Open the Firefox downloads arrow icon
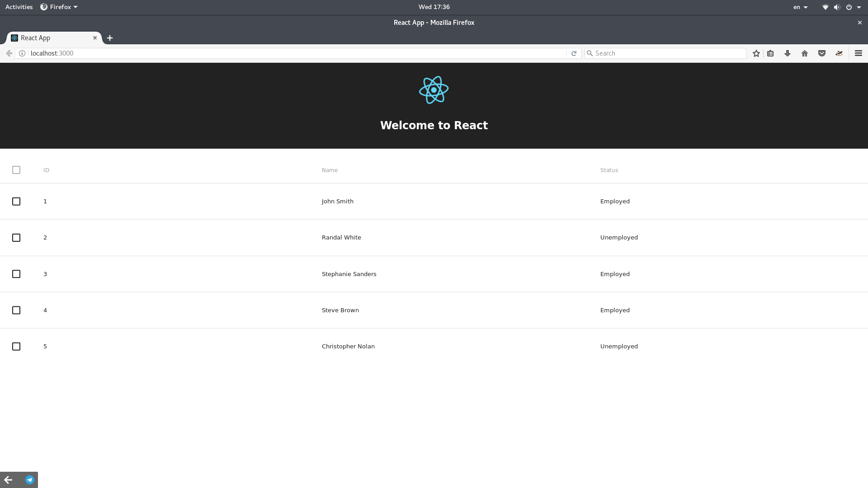 (787, 53)
